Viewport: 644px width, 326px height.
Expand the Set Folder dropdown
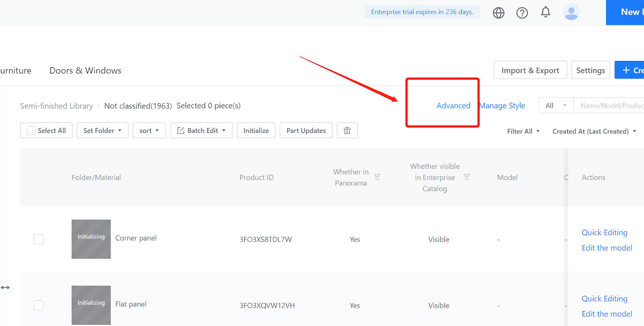pos(102,131)
